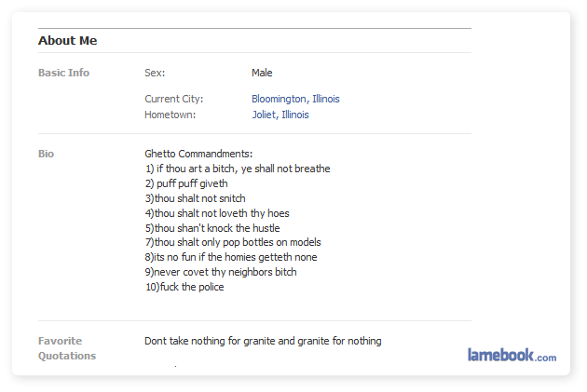587x392 pixels.
Task: Click the granite quotation text
Action: pyautogui.click(x=262, y=341)
